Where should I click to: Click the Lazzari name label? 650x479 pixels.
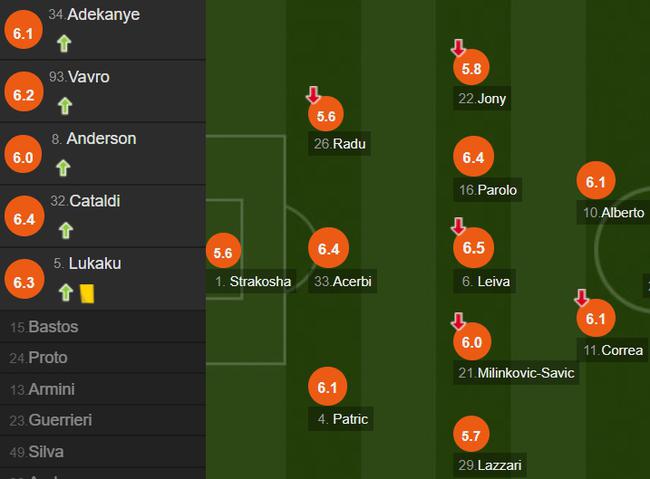pos(490,465)
